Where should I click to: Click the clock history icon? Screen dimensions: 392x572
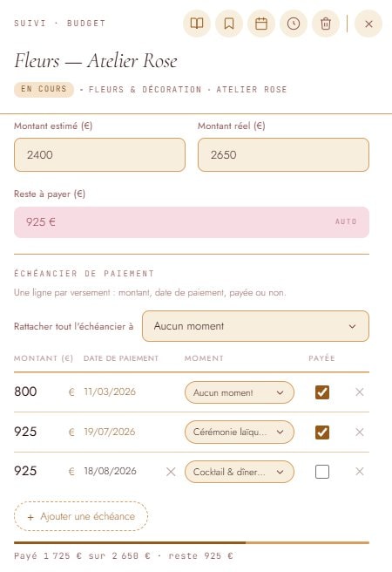click(x=294, y=24)
